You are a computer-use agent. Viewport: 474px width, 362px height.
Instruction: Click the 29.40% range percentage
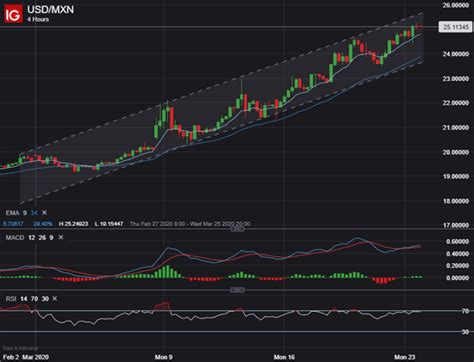pos(43,224)
